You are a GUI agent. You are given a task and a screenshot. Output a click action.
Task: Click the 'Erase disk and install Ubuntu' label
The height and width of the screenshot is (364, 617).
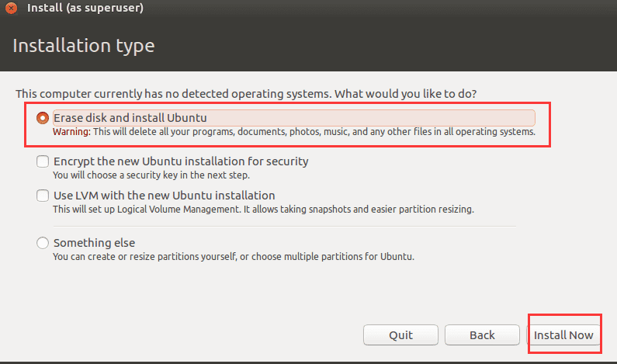click(x=130, y=118)
